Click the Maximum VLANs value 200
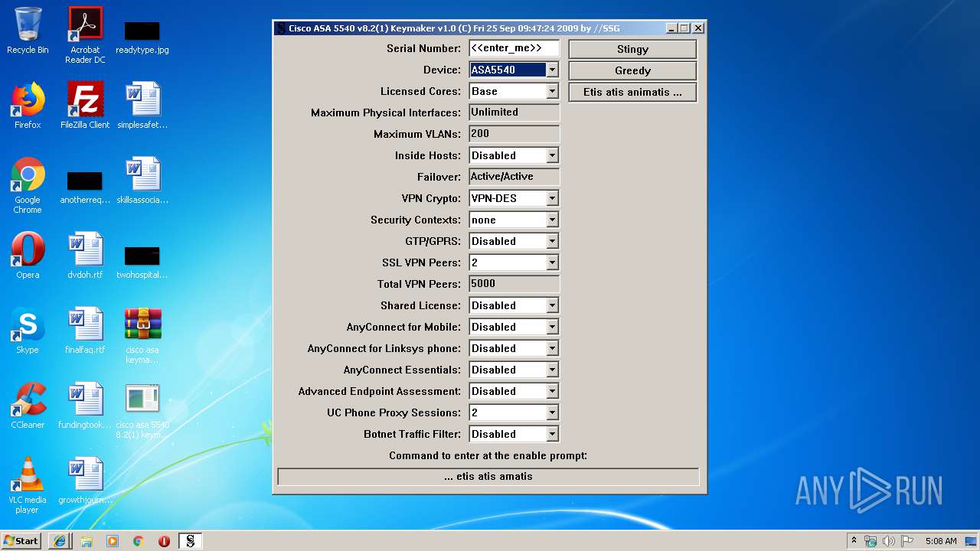This screenshot has height=551, width=980. click(x=514, y=134)
